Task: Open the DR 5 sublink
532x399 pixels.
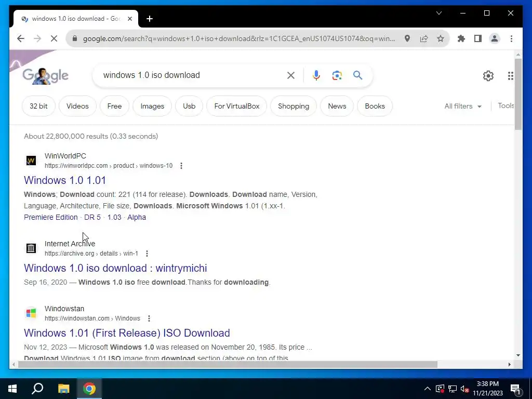Action: [92, 217]
